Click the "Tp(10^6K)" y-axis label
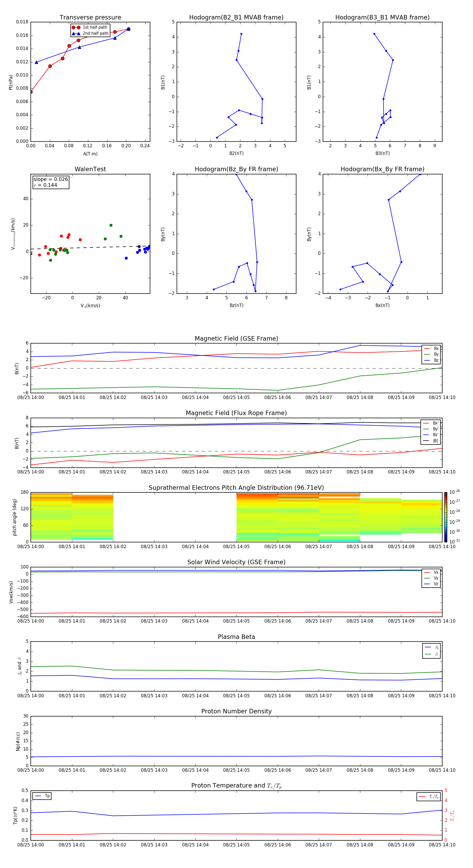The height and width of the screenshot is (868, 473). tap(15, 815)
